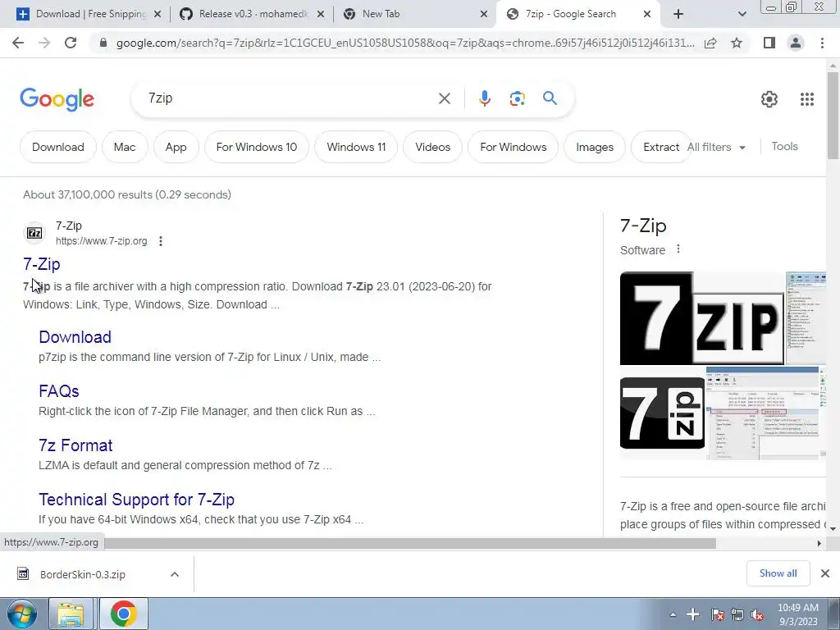
Task: Open the All filters dropdown
Action: coord(716,147)
